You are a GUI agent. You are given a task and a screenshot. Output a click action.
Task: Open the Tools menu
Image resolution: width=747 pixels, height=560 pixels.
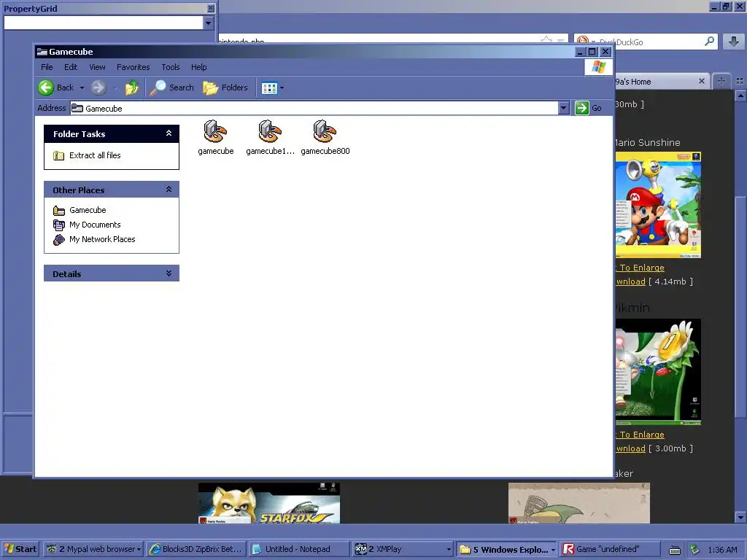171,67
